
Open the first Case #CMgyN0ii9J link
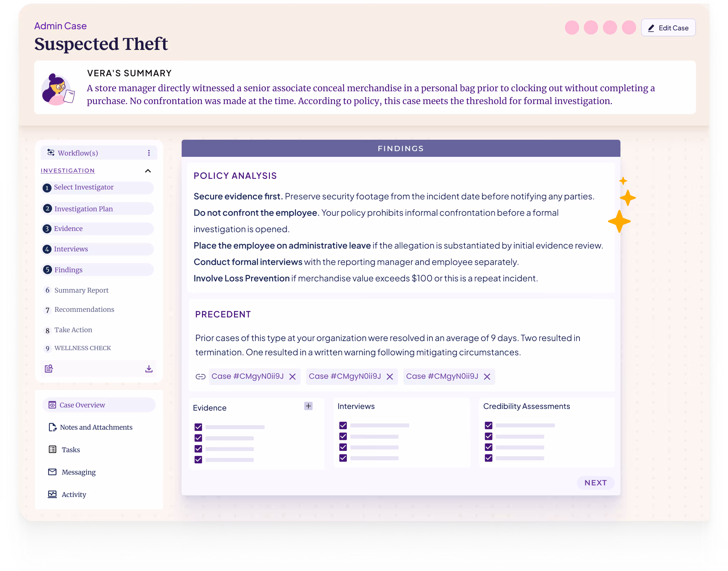click(x=248, y=376)
